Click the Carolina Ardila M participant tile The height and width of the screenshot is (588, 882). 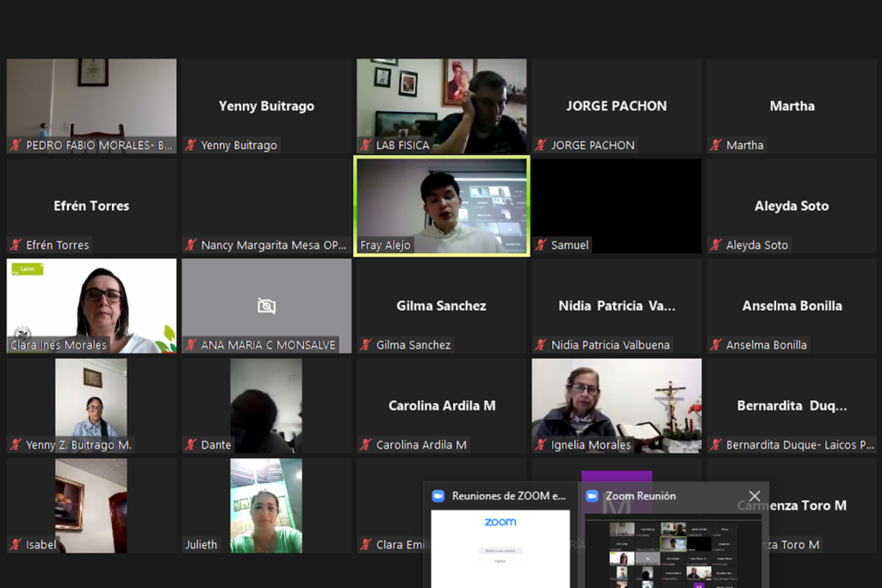(442, 405)
